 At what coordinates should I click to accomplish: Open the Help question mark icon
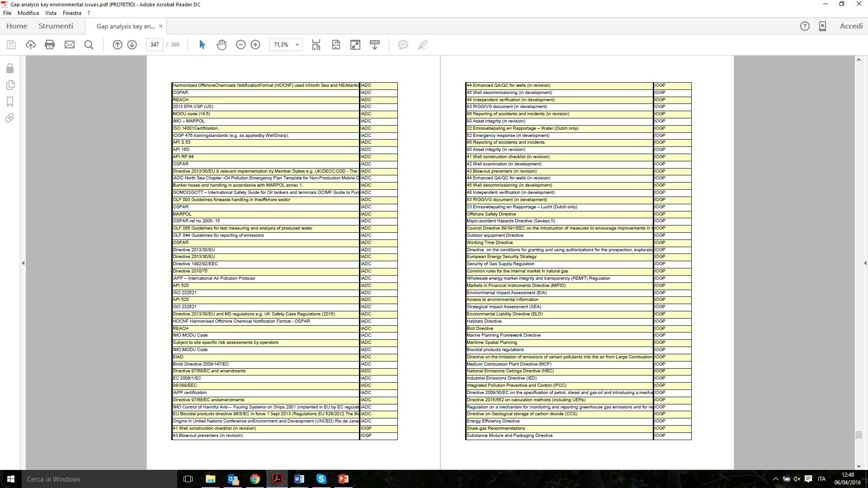coord(805,26)
